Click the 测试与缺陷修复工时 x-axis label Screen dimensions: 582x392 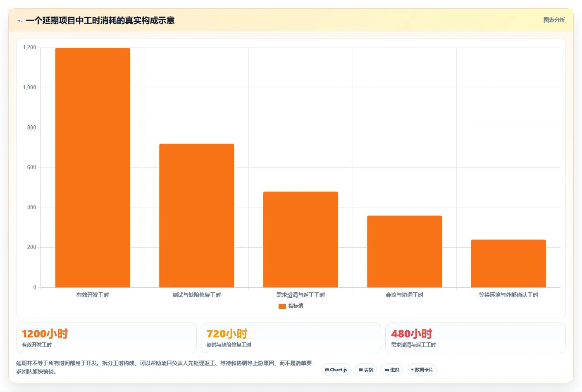point(197,295)
